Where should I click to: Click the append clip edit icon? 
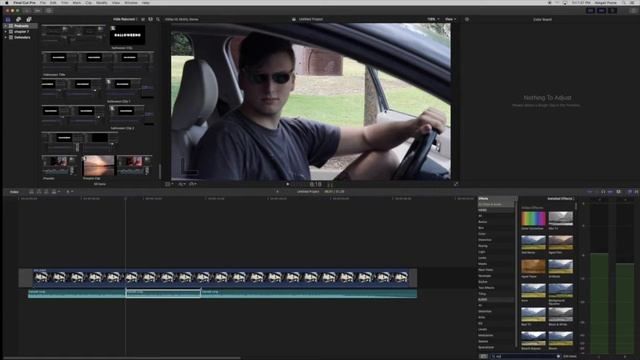(x=46, y=191)
